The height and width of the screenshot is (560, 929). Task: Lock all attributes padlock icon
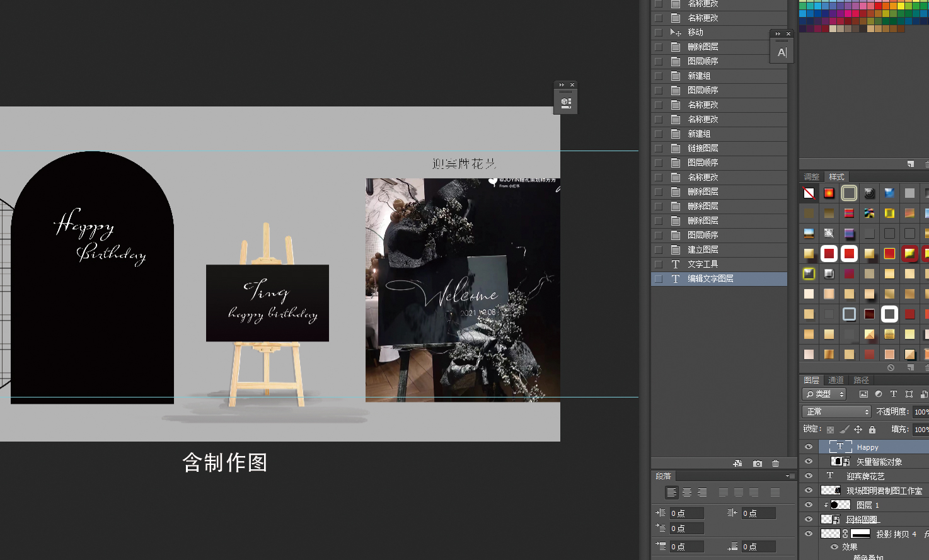872,430
